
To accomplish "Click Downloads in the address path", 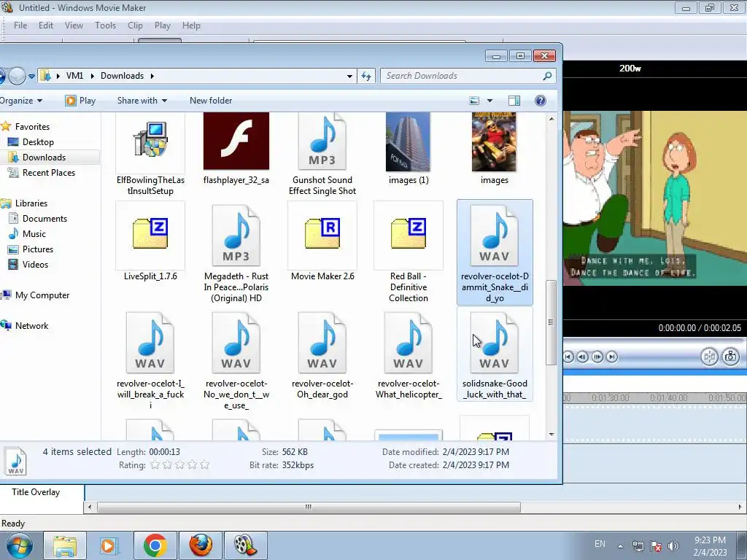I will [x=122, y=76].
